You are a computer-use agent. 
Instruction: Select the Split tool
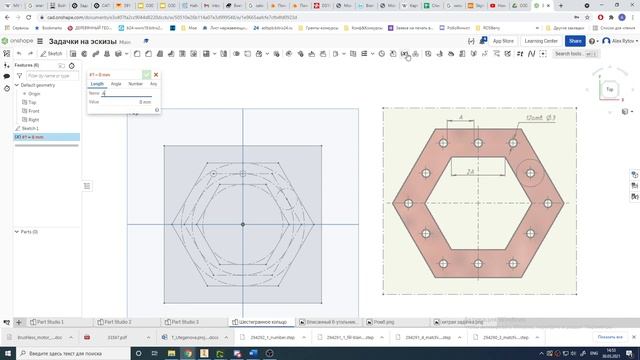248,54
